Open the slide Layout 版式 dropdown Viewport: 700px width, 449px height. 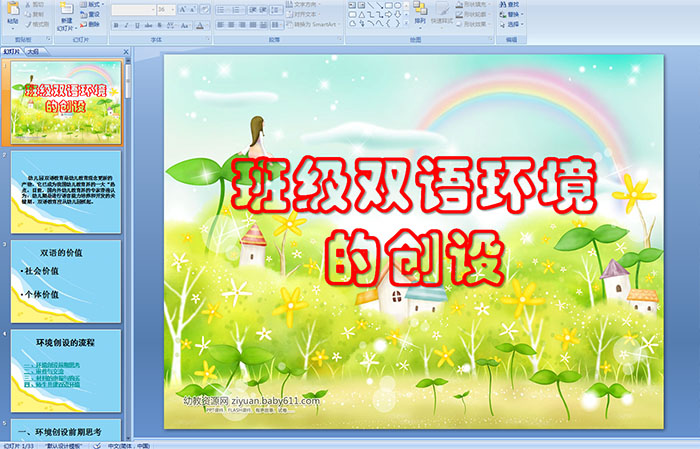(x=92, y=4)
